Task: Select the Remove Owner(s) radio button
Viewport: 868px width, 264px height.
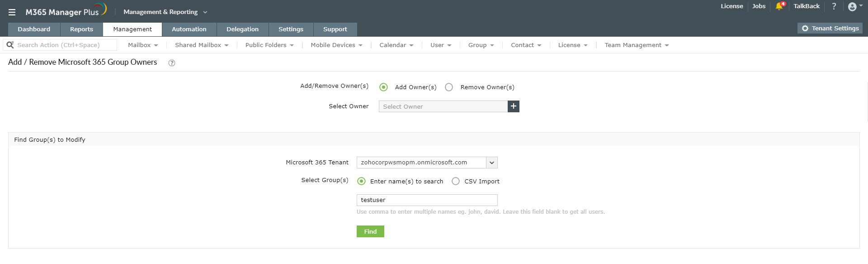Action: point(449,87)
